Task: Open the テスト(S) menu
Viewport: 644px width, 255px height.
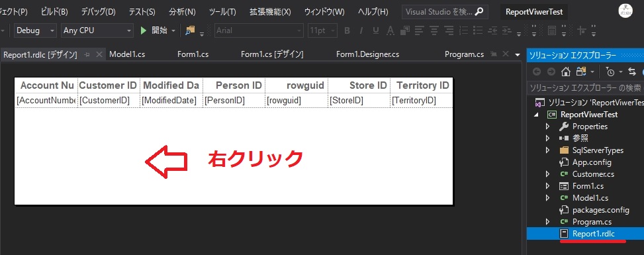Action: (x=142, y=12)
